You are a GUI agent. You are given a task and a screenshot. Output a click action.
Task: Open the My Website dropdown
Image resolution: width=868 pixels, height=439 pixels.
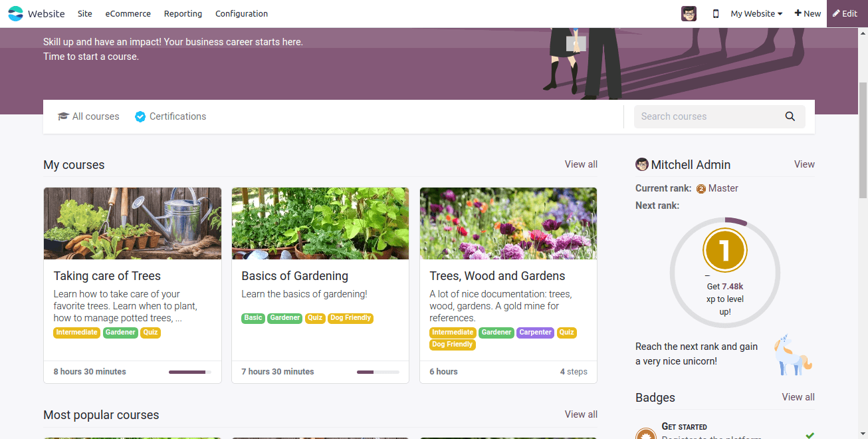(x=756, y=13)
